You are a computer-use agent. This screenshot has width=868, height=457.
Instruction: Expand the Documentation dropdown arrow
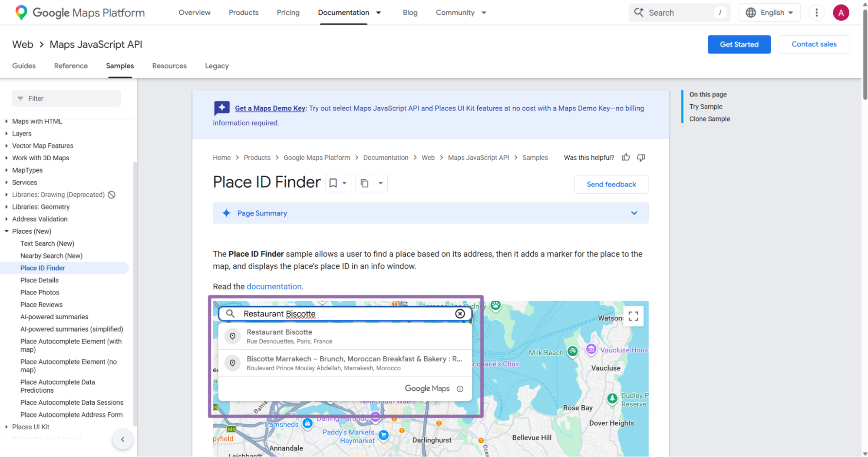pos(379,13)
